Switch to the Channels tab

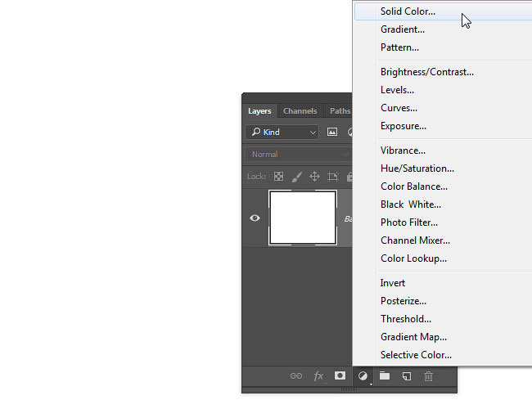(300, 111)
